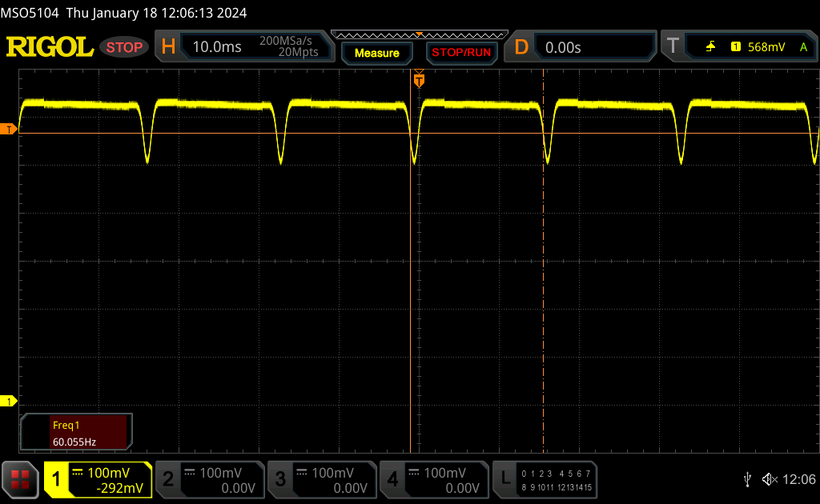Click the muted speaker sound icon
Viewport: 820px width, 504px height.
coord(770,479)
